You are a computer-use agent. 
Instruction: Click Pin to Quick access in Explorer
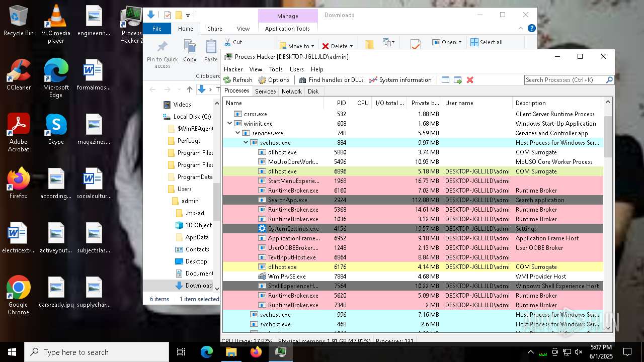(x=163, y=55)
